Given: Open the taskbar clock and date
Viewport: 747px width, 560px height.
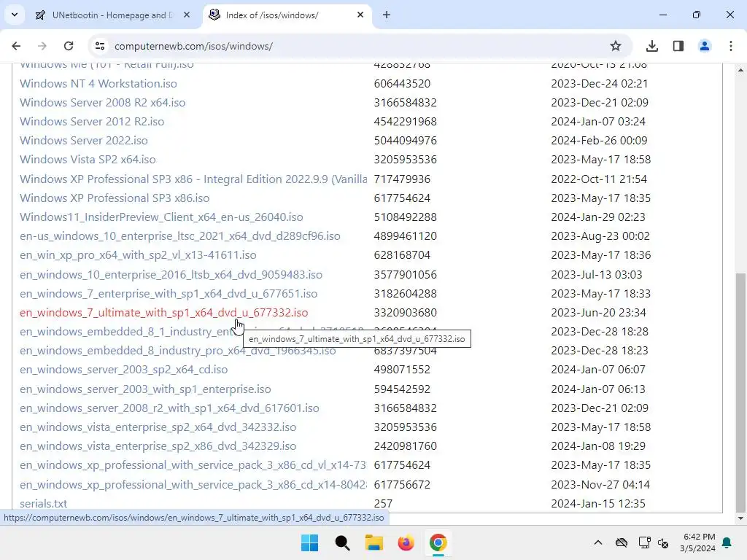Looking at the screenshot, I should [697, 542].
